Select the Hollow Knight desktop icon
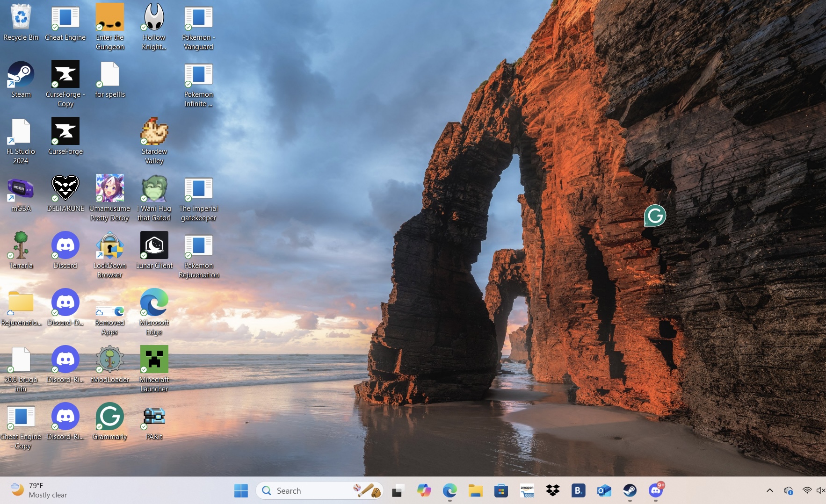The width and height of the screenshot is (826, 504). click(154, 18)
